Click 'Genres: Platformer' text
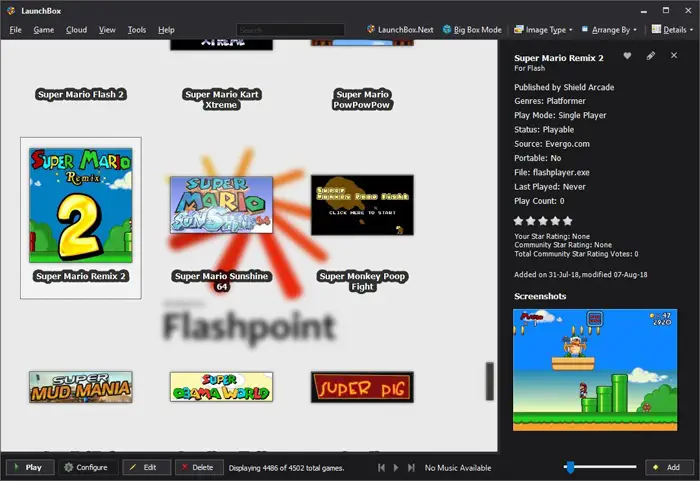Screen dimensions: 700x481 [x=550, y=101]
